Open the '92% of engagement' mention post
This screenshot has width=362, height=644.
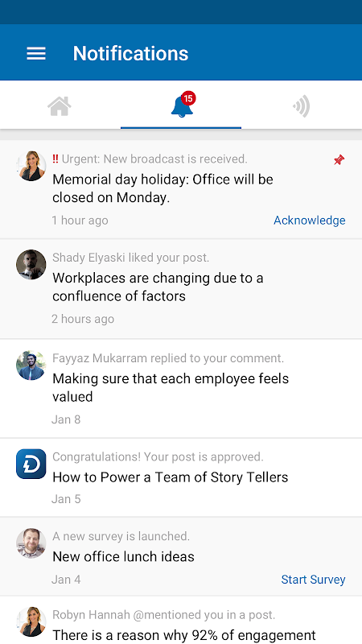(181, 620)
